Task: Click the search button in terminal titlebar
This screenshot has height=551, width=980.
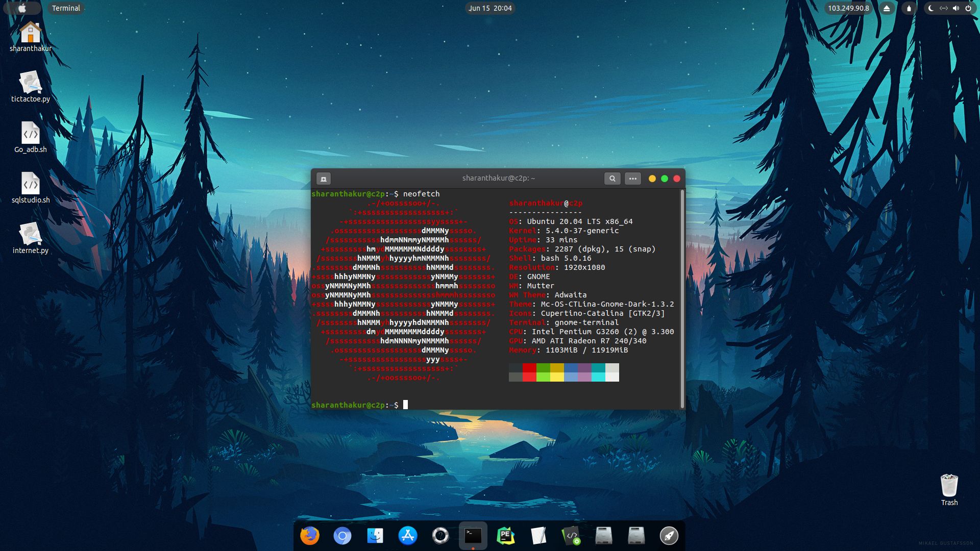Action: coord(612,179)
